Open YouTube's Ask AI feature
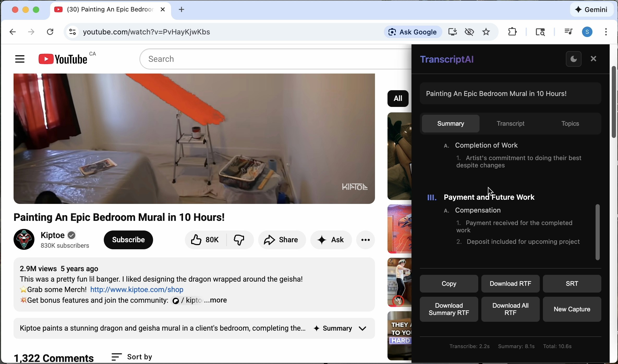 click(331, 240)
